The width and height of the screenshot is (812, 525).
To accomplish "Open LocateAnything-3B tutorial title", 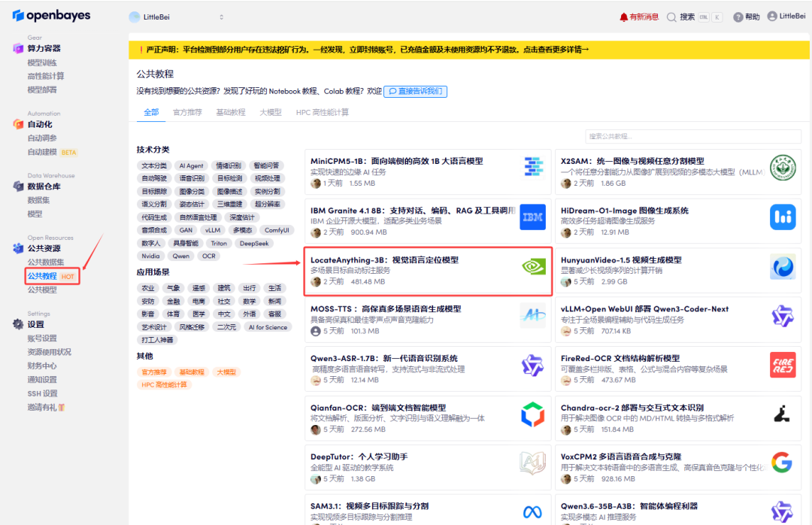I will (384, 259).
